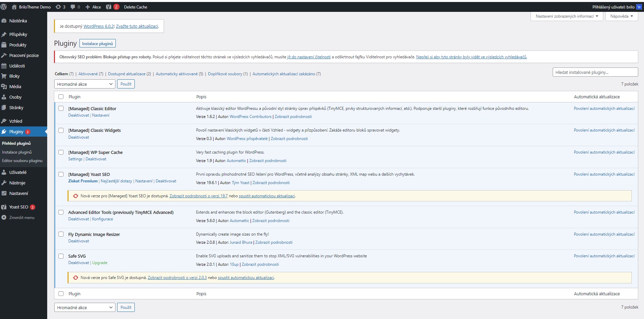The image size is (644, 319).
Task: Open Instalace pluginů in sidebar submenu
Action: (x=17, y=152)
